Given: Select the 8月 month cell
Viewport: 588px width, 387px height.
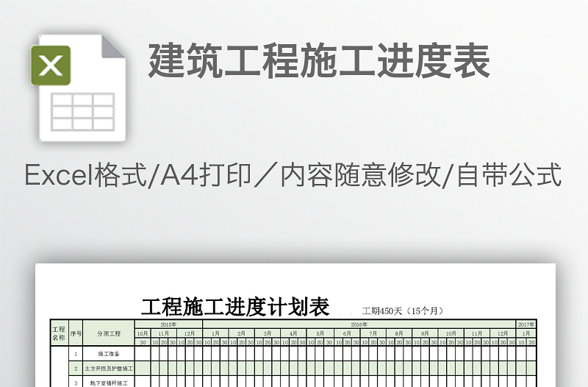Looking at the screenshot, I should (399, 333).
